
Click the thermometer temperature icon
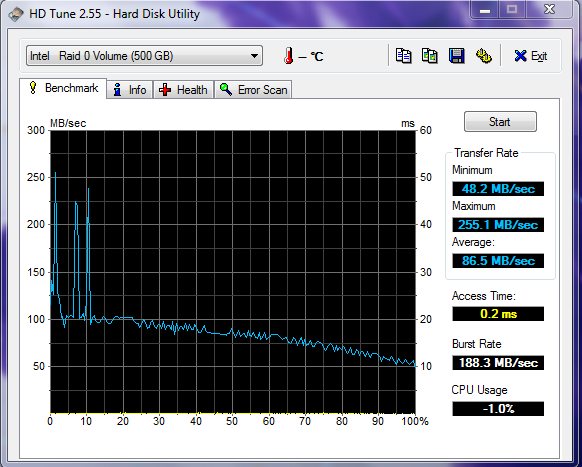coord(288,56)
